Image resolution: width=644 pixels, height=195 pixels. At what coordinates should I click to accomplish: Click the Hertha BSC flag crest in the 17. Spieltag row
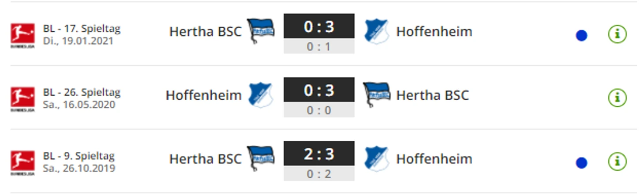pos(261,31)
